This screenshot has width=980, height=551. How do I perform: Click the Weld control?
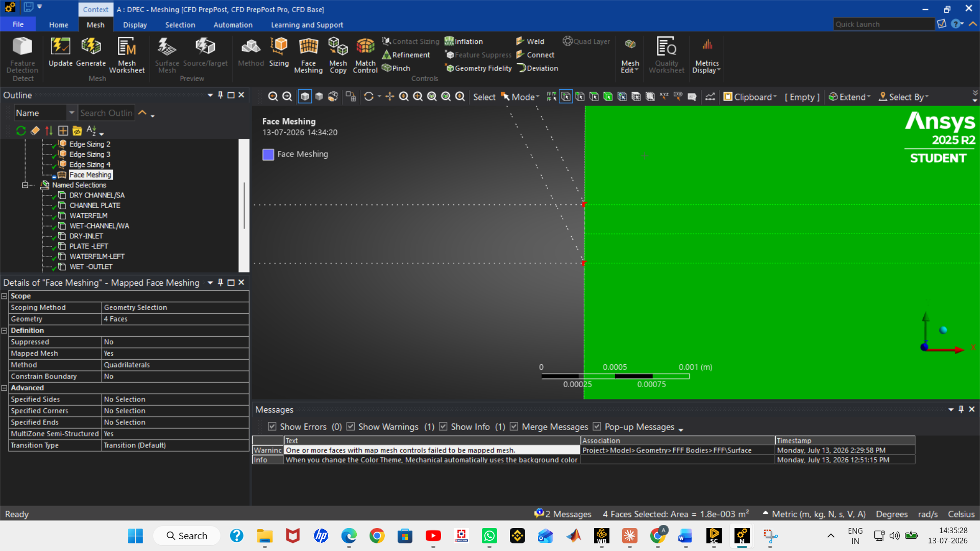tap(530, 41)
